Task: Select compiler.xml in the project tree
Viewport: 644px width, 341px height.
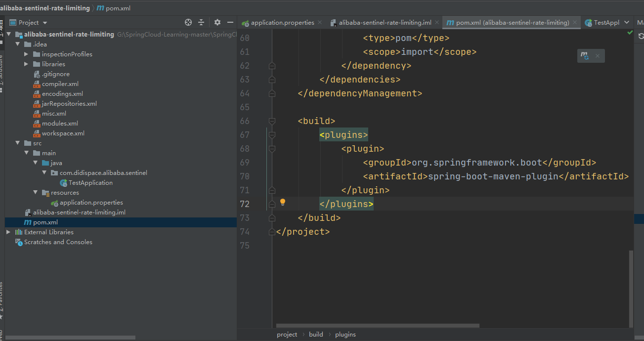Action: click(x=60, y=84)
